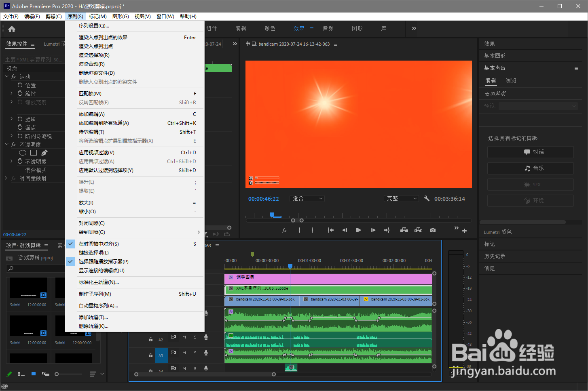The image size is (588, 391).
Task: Toggle 位置 animation stopwatch
Action: [x=20, y=85]
